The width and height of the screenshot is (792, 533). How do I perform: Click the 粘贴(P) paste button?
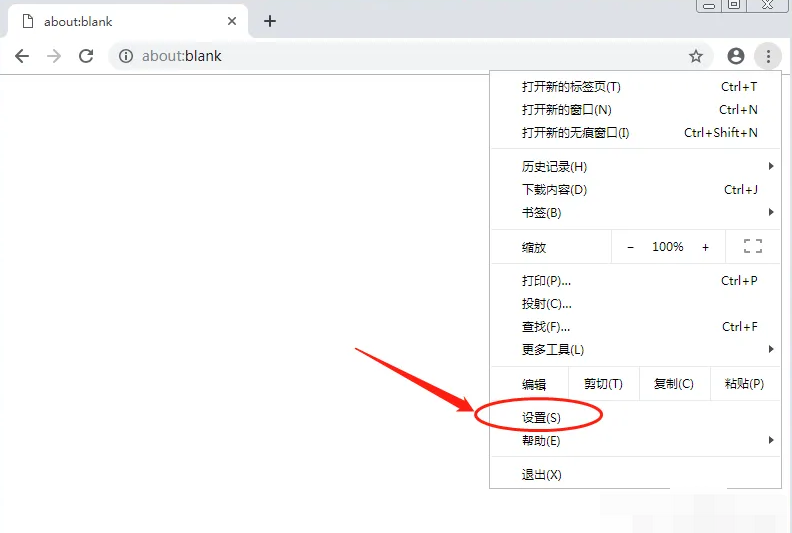coord(745,384)
